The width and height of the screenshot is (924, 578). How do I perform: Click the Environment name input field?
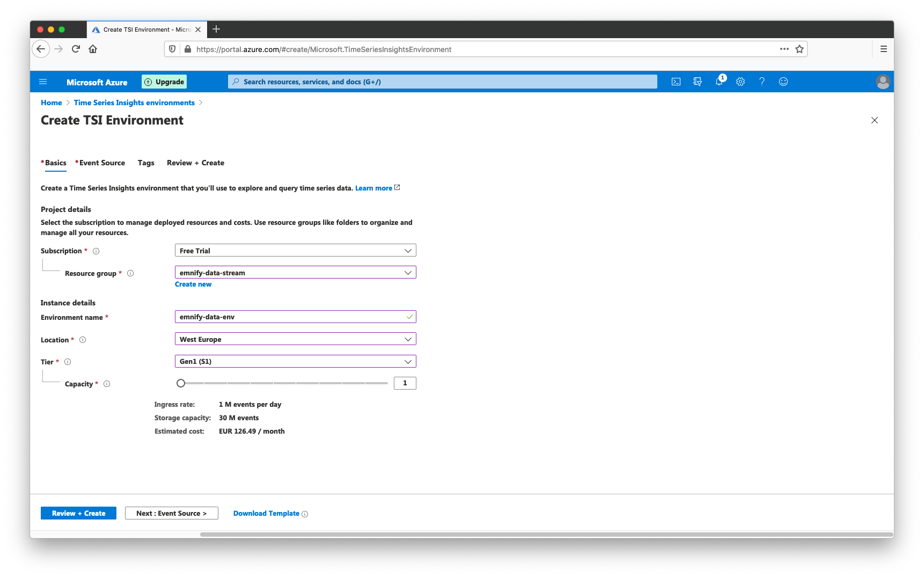click(296, 317)
